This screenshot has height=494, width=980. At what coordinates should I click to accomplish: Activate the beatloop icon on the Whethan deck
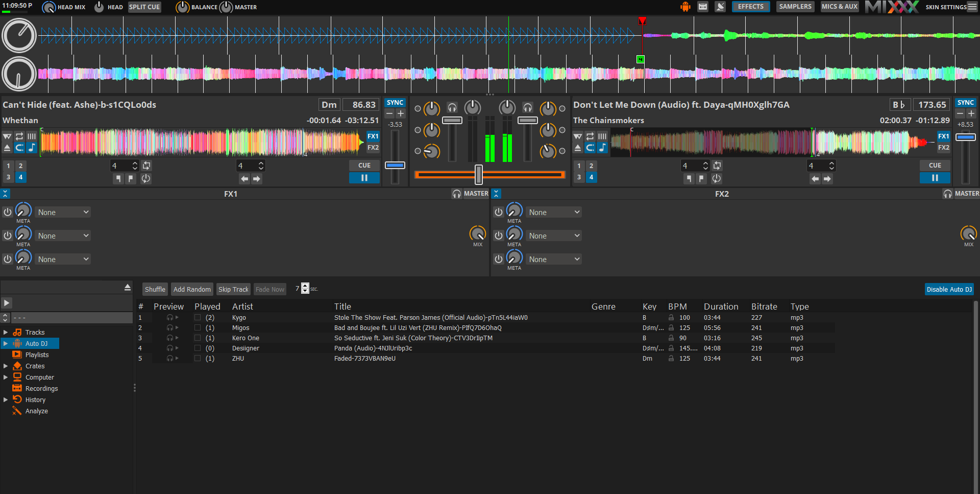(x=146, y=166)
